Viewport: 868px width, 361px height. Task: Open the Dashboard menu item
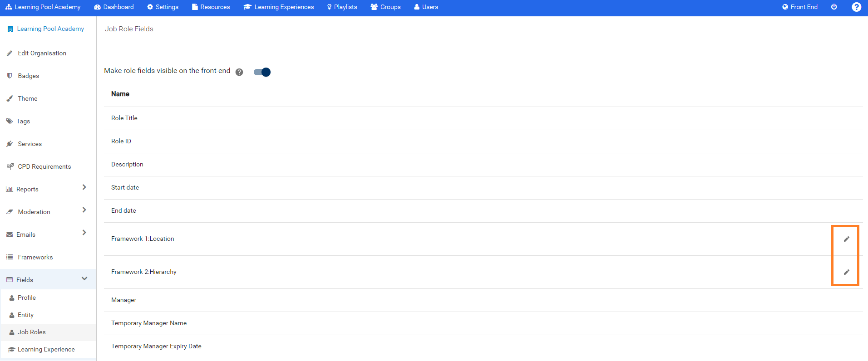(x=114, y=7)
